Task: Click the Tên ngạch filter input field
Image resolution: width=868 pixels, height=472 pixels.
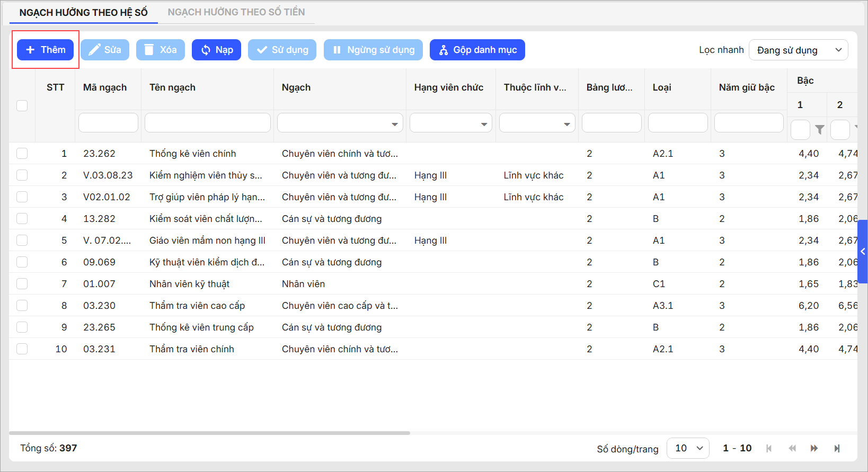Action: [207, 123]
